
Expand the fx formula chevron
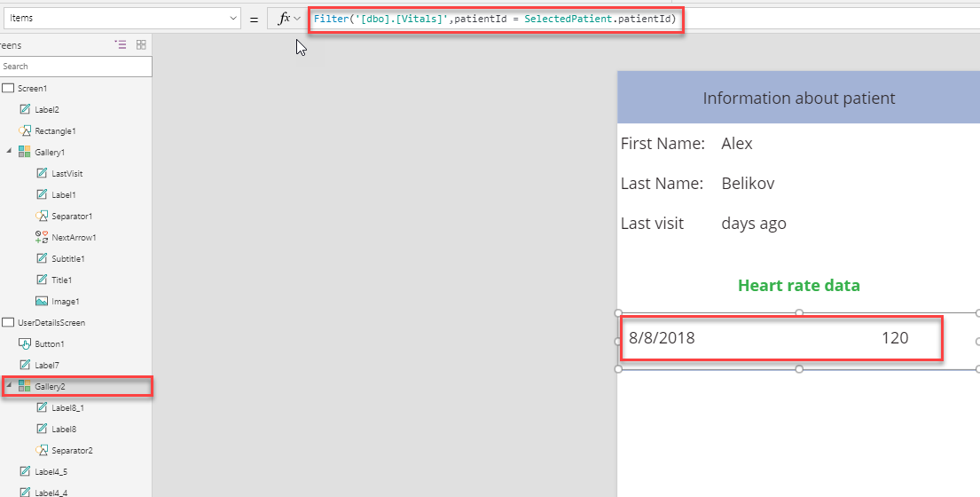pos(297,19)
